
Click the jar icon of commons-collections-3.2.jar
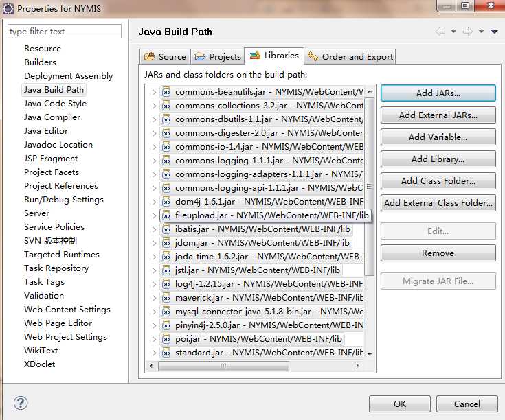166,106
